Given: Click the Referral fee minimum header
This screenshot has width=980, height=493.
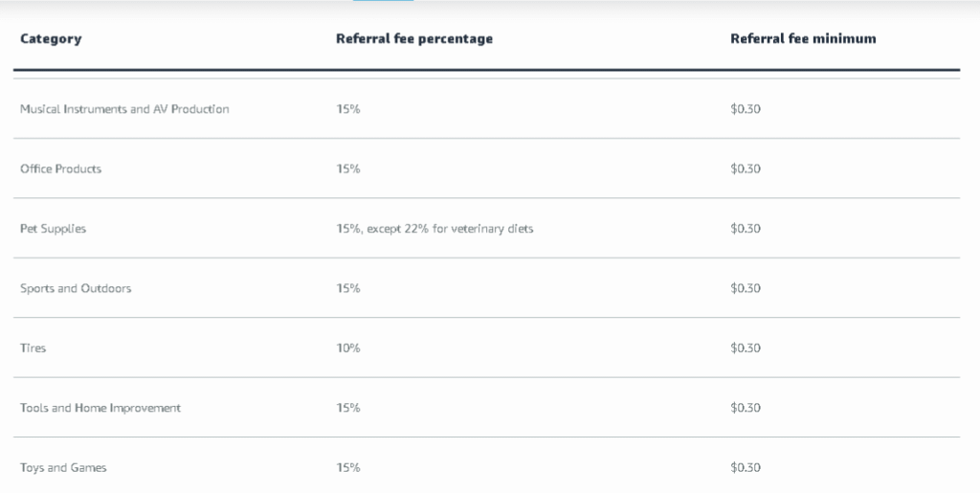Looking at the screenshot, I should [x=803, y=39].
